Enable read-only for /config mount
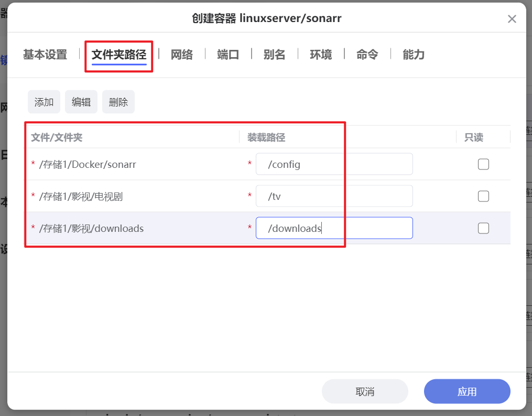Image resolution: width=532 pixels, height=416 pixels. pos(483,164)
